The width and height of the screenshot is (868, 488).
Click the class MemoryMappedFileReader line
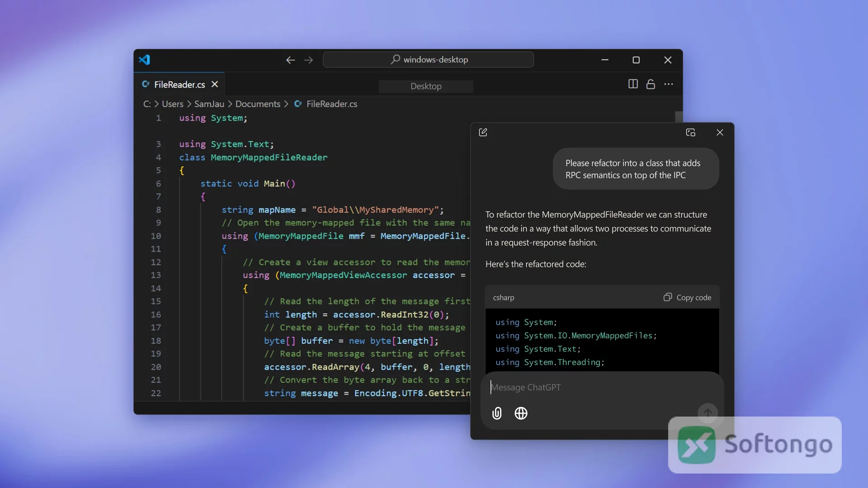pos(253,157)
